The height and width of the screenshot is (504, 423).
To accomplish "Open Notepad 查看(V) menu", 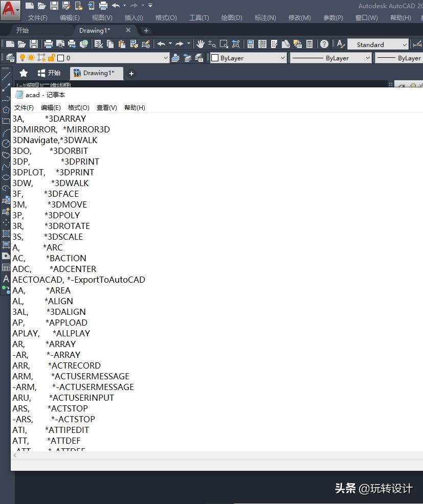I will coord(107,108).
